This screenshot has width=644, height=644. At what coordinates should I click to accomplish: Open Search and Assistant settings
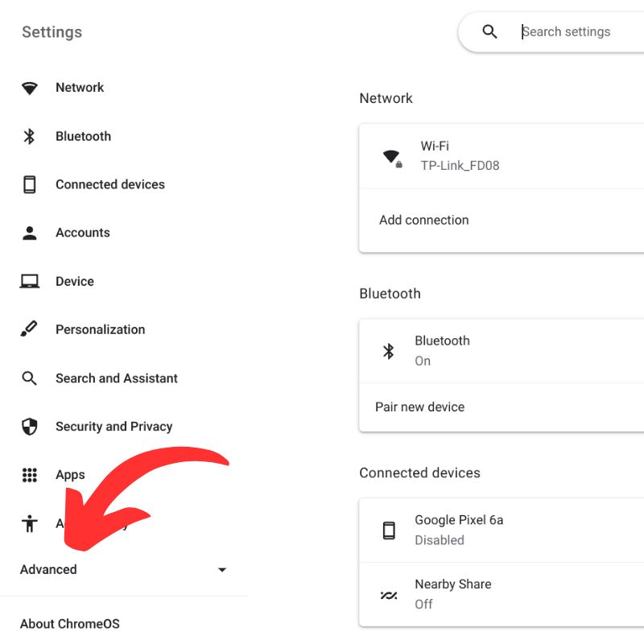pos(116,378)
